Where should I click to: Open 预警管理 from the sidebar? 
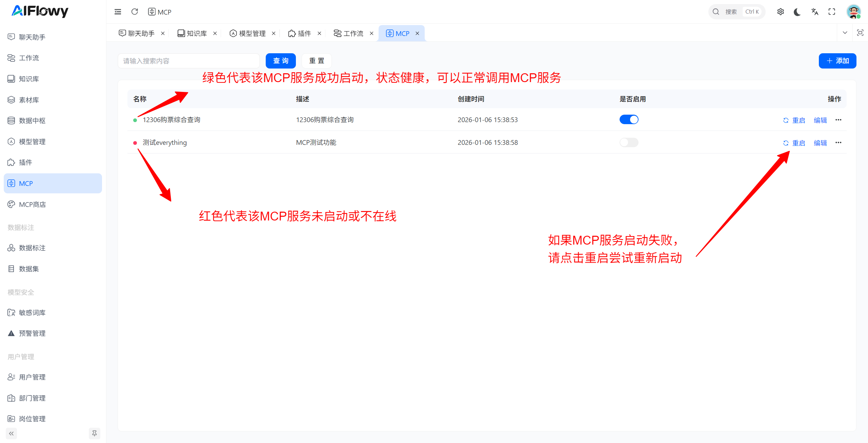32,333
